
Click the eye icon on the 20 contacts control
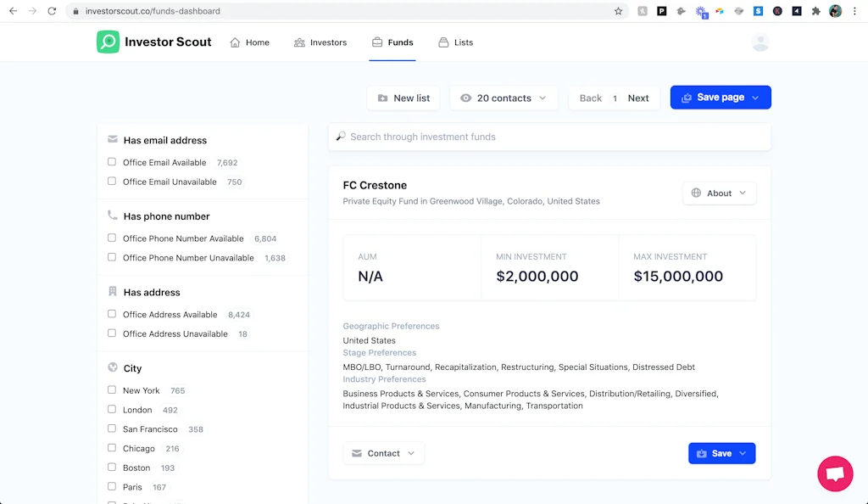(465, 98)
